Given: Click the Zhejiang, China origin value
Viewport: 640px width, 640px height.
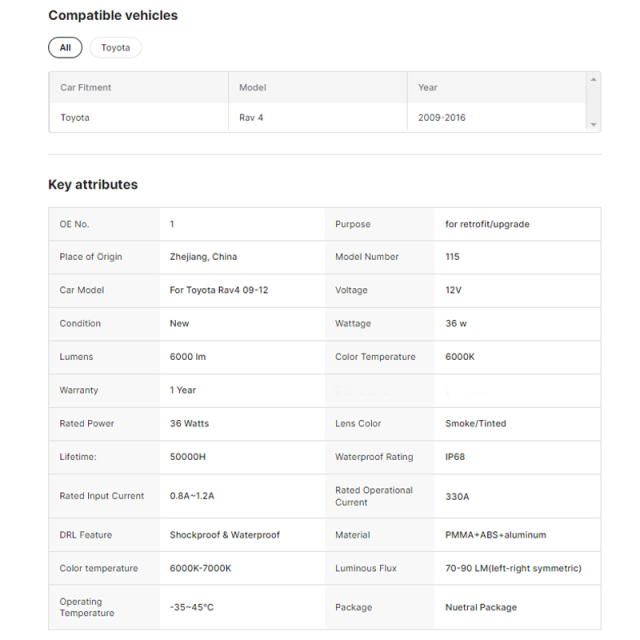Looking at the screenshot, I should 203,257.
